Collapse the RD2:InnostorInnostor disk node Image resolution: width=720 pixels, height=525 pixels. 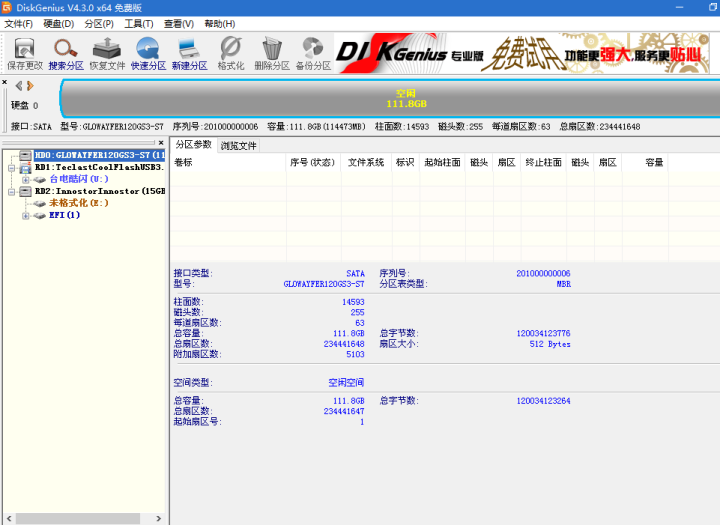(x=12, y=191)
